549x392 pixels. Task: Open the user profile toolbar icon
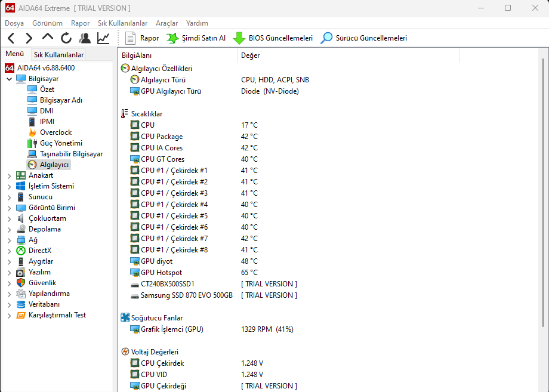click(85, 38)
